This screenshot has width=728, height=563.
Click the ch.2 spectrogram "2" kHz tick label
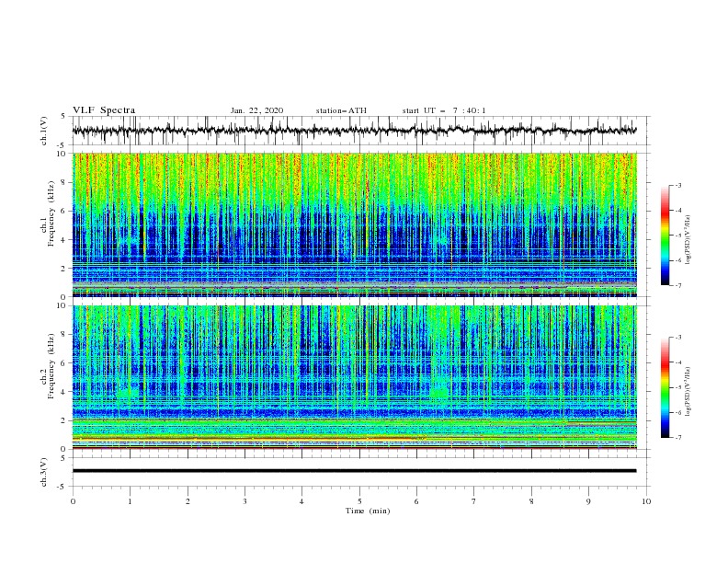pyautogui.click(x=63, y=420)
